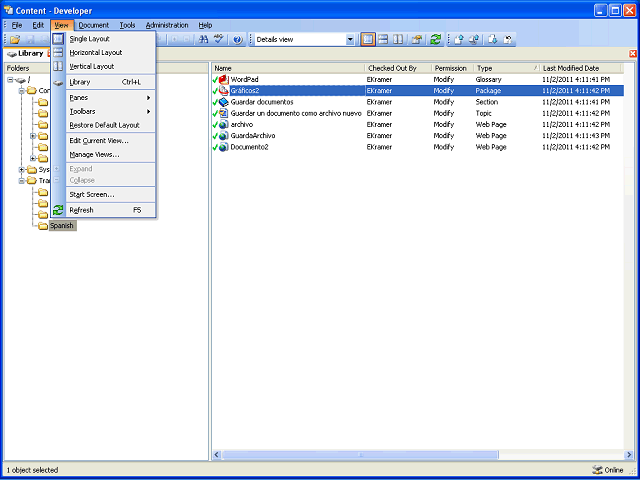Choose Single Layout from View menu
The image size is (640, 480).
(103, 39)
